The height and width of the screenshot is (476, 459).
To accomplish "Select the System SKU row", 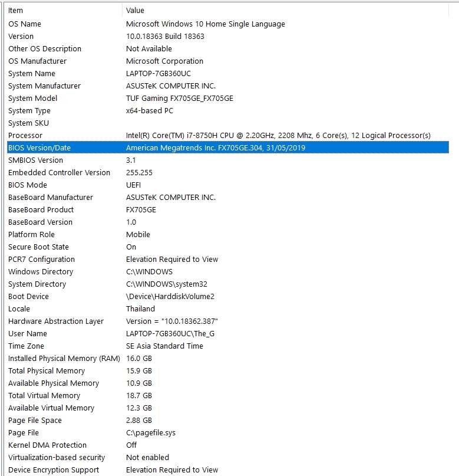I will (x=227, y=123).
